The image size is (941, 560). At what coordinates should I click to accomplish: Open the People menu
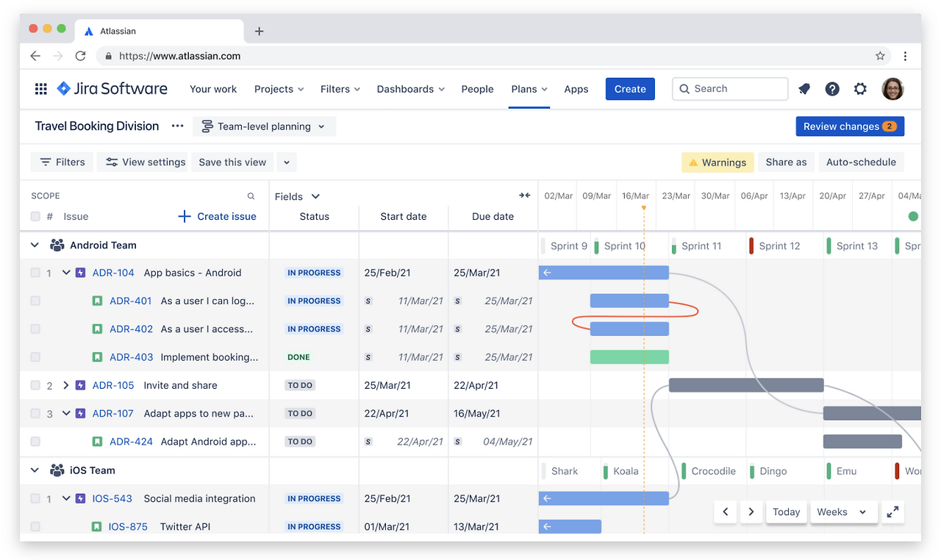(x=477, y=89)
